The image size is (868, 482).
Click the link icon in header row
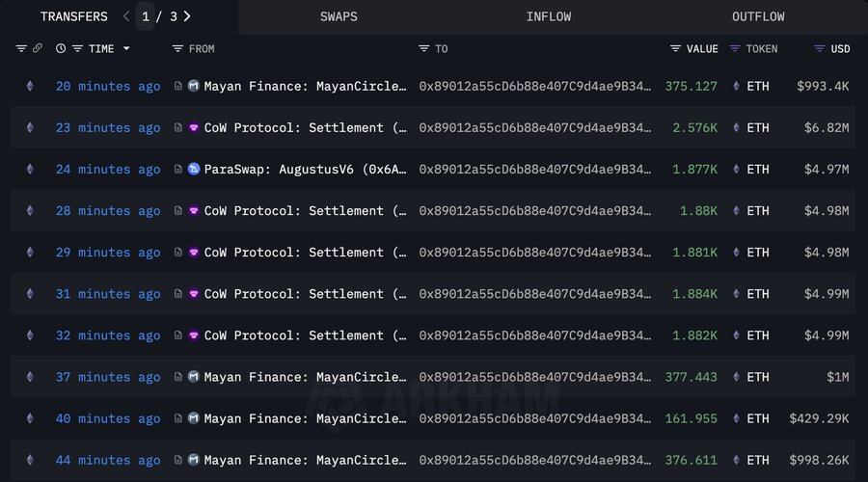[x=38, y=48]
